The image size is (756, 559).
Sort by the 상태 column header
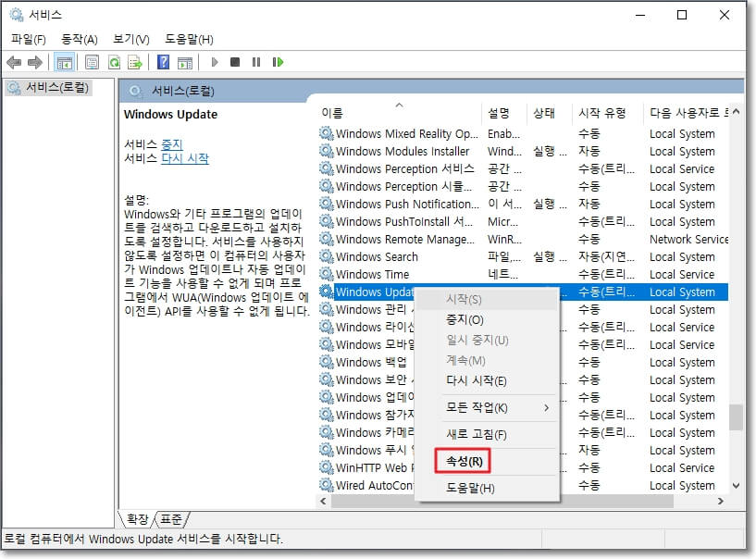[549, 113]
